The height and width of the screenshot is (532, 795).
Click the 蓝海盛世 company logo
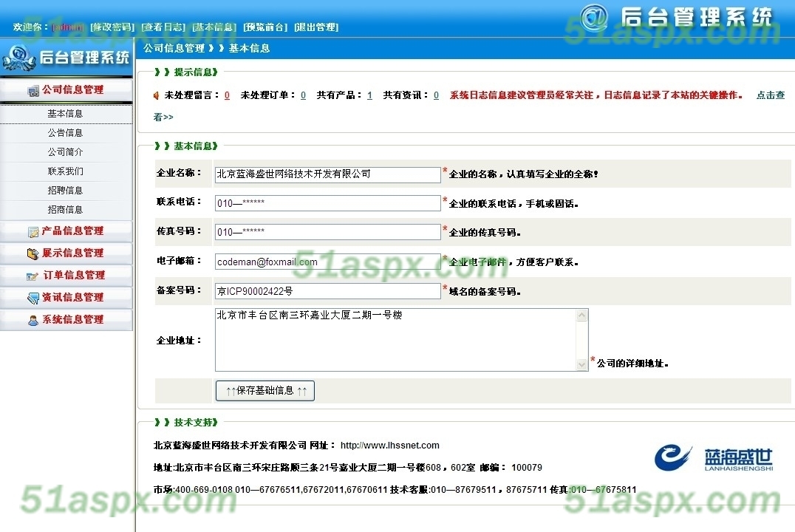pyautogui.click(x=714, y=458)
